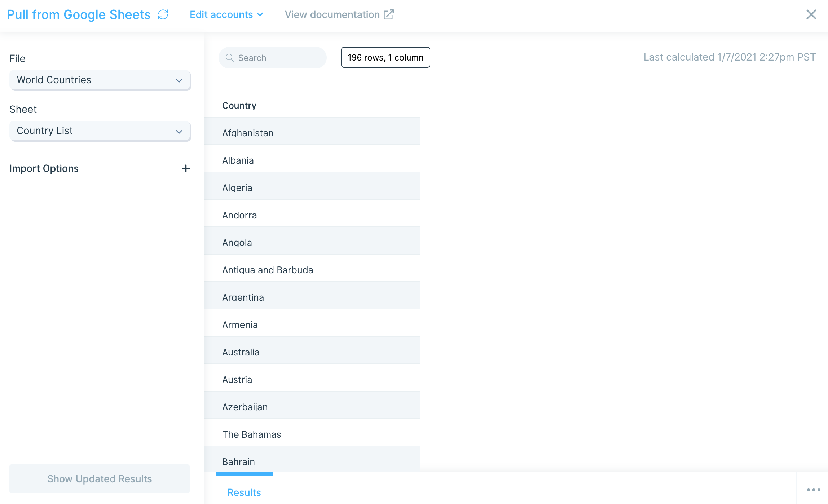Click the search magnifier icon
The image size is (828, 504).
coord(229,58)
